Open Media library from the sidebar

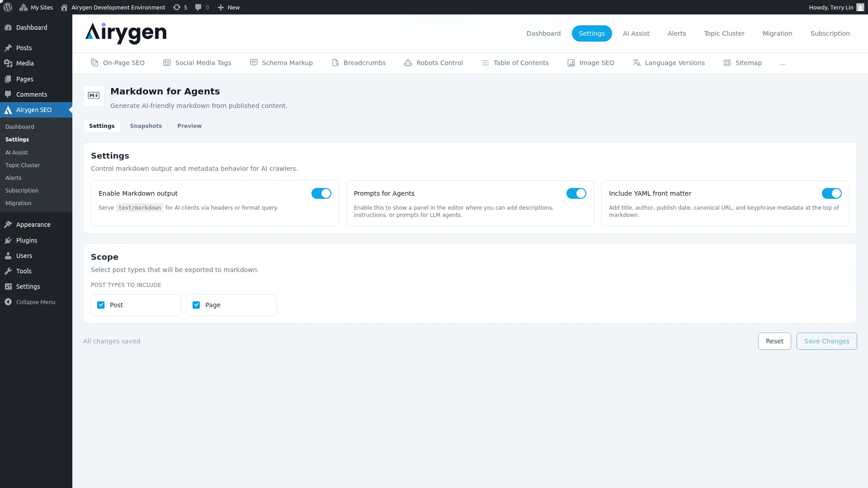[x=36, y=63]
